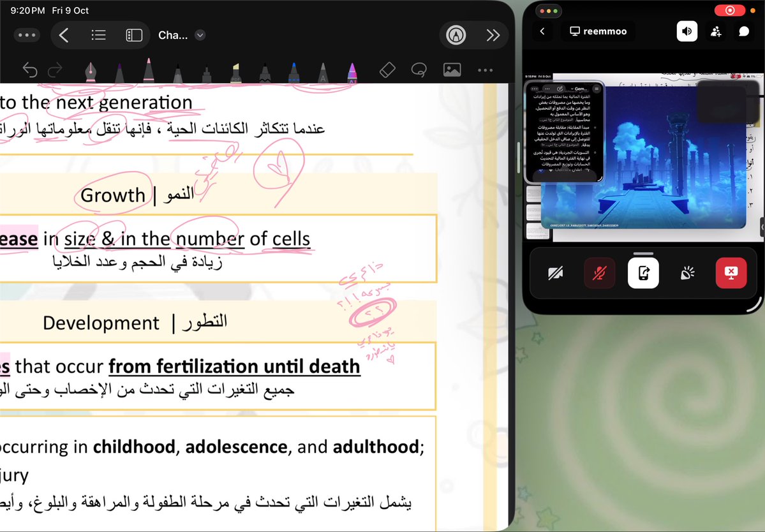Open the call chat bubble icon

point(744,31)
